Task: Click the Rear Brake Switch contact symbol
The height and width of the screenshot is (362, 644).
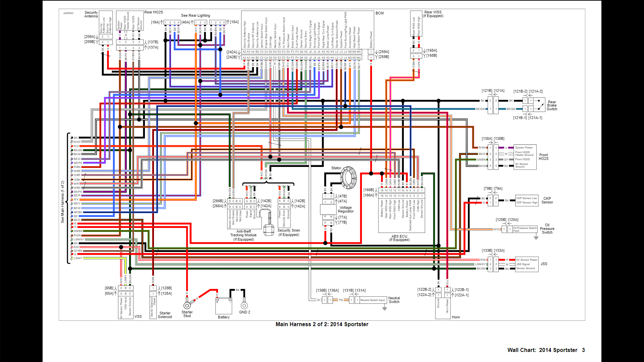Action: [x=539, y=105]
